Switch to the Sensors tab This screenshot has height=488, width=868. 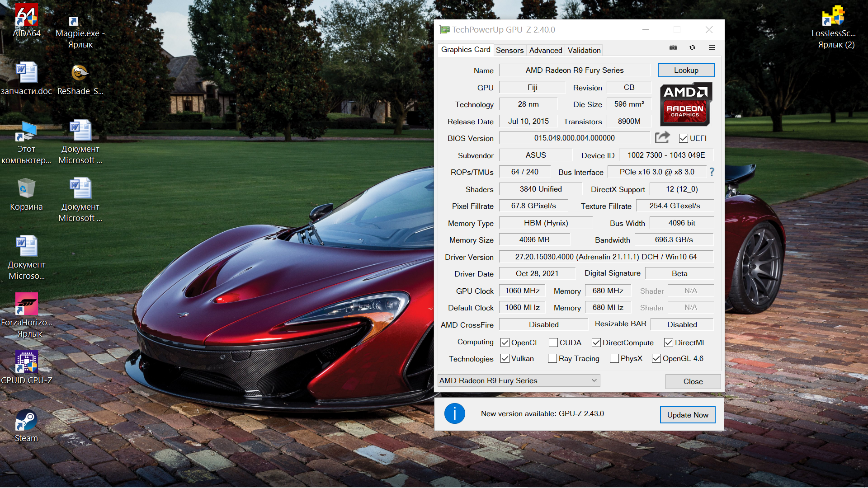tap(509, 50)
